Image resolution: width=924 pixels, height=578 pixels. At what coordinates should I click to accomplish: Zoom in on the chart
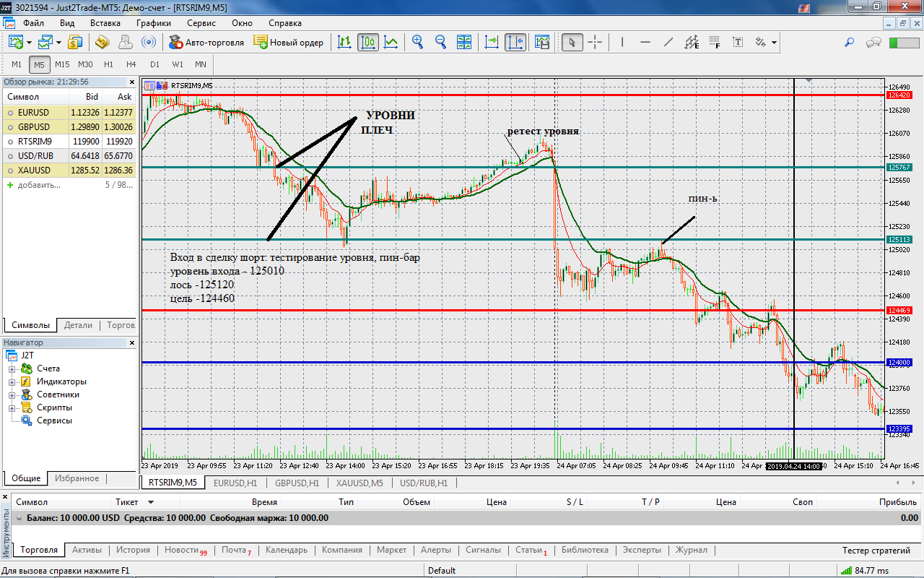click(x=417, y=43)
